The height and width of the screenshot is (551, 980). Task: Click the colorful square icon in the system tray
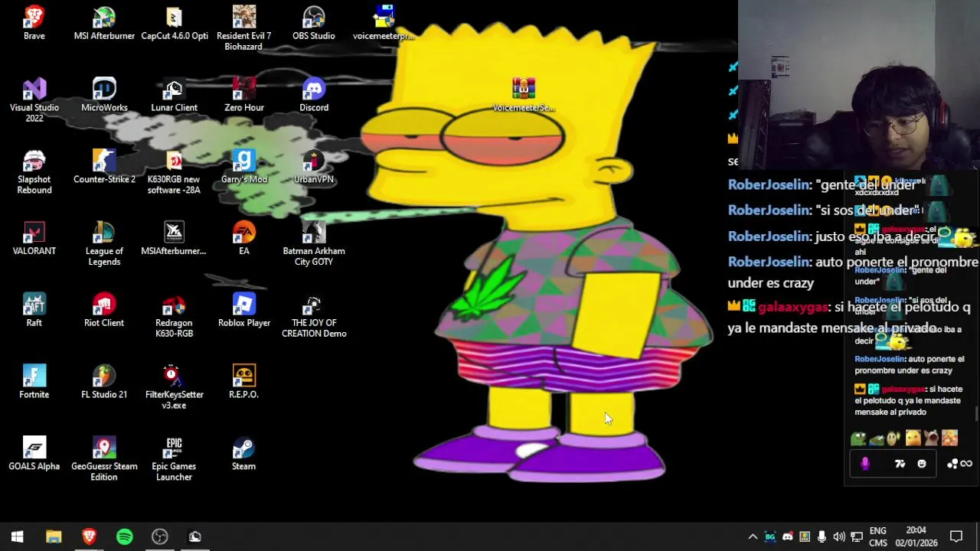pyautogui.click(x=805, y=536)
